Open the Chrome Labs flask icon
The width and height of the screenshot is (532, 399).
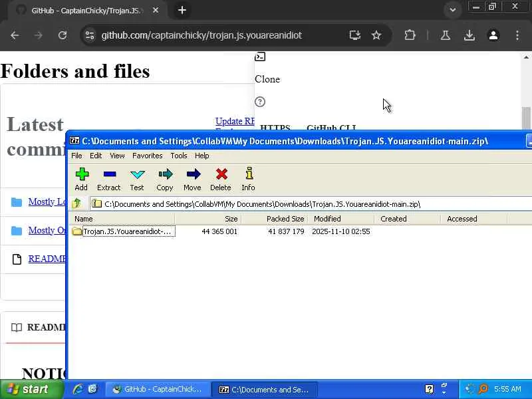pyautogui.click(x=446, y=35)
